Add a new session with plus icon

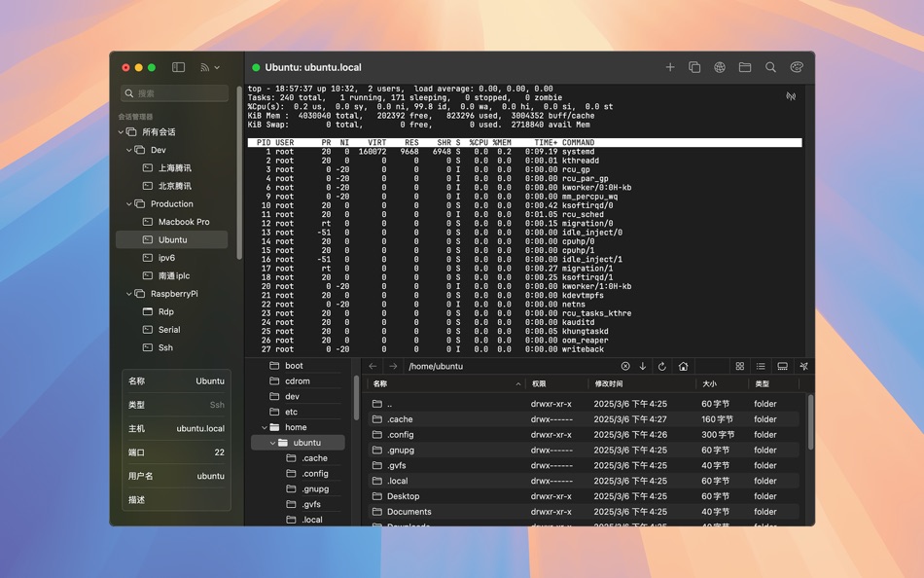coord(669,67)
